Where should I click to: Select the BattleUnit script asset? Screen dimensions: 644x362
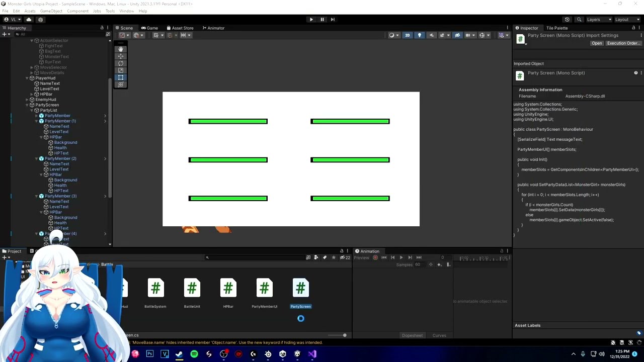pos(192,293)
